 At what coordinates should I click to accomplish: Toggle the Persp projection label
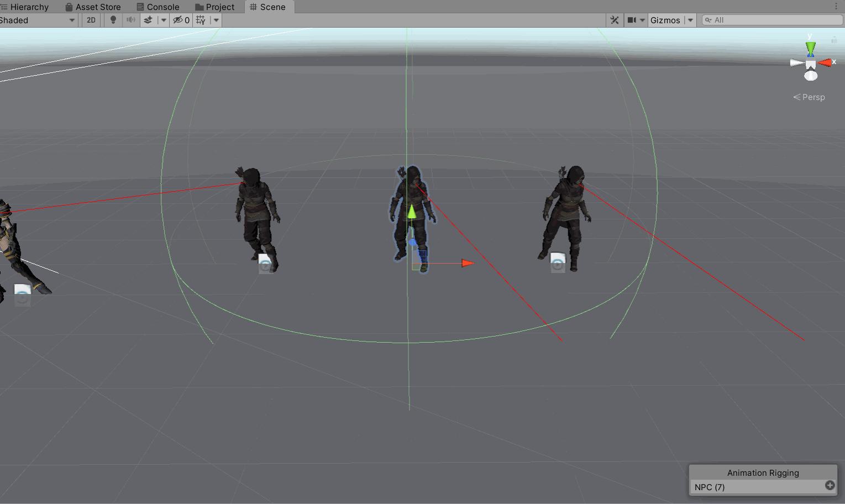[x=809, y=97]
